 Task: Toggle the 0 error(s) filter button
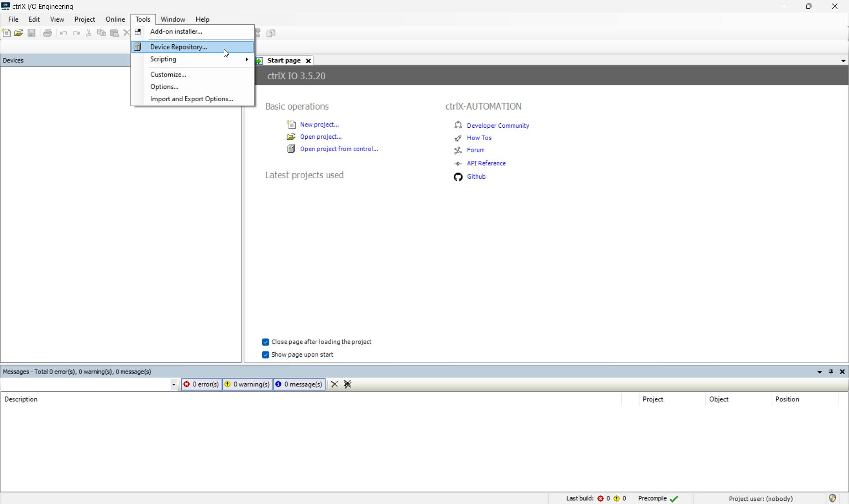click(x=202, y=385)
